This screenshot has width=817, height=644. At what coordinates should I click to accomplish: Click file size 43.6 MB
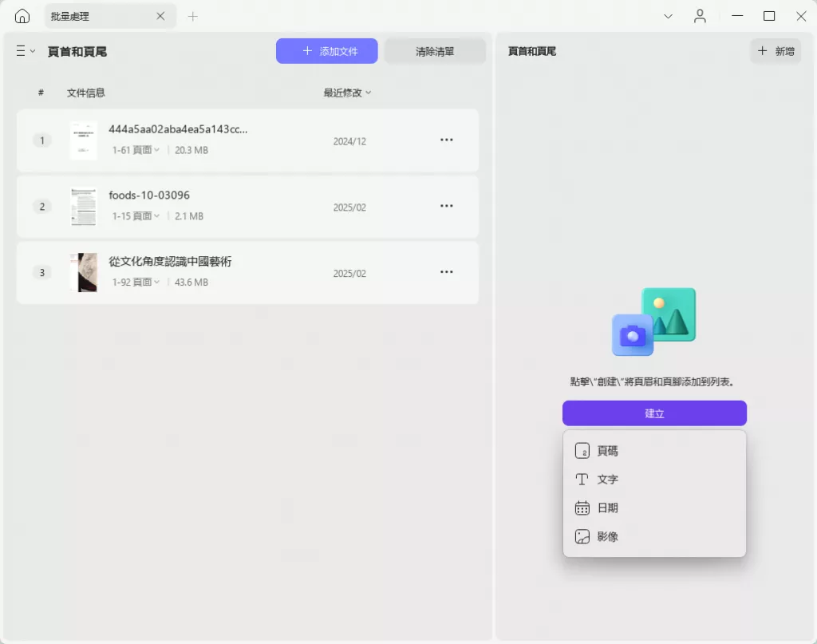point(191,282)
